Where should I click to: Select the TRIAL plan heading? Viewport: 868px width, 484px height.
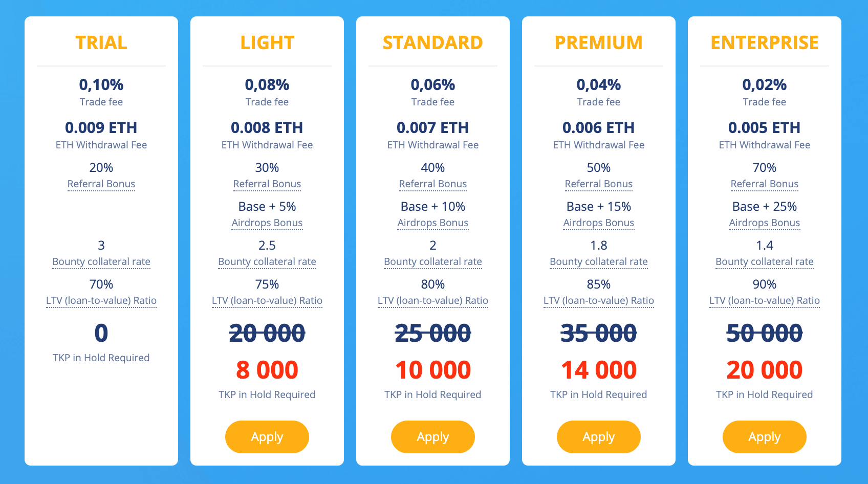pos(101,42)
